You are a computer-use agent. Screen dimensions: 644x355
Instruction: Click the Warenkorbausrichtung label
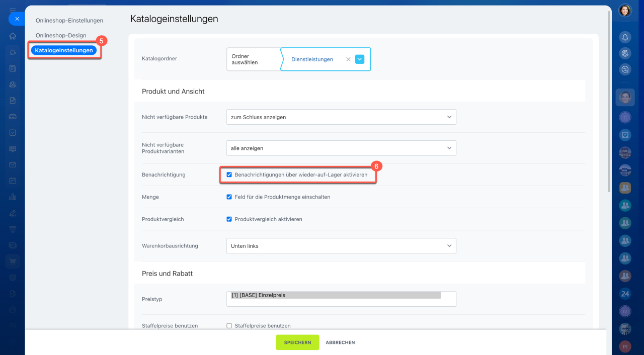pos(170,246)
